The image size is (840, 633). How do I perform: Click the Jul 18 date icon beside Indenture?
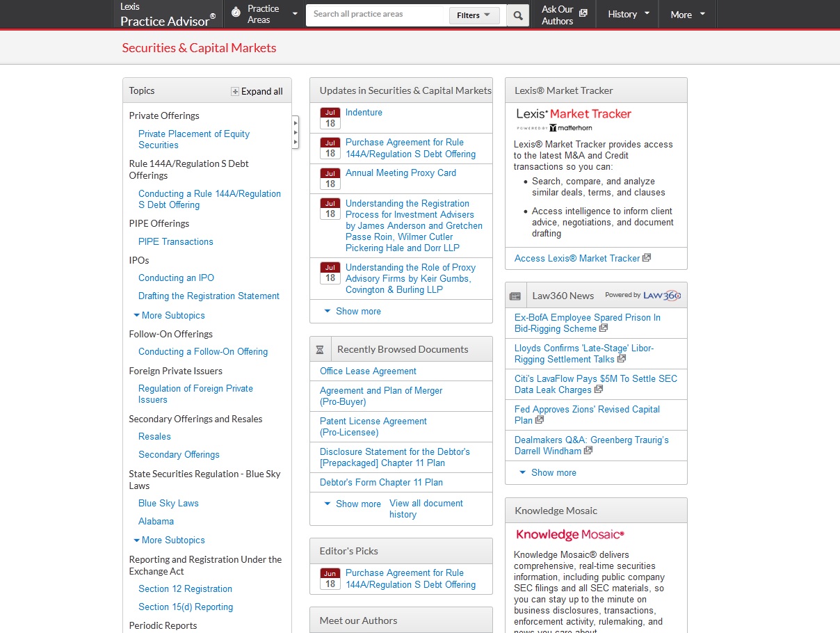click(330, 118)
